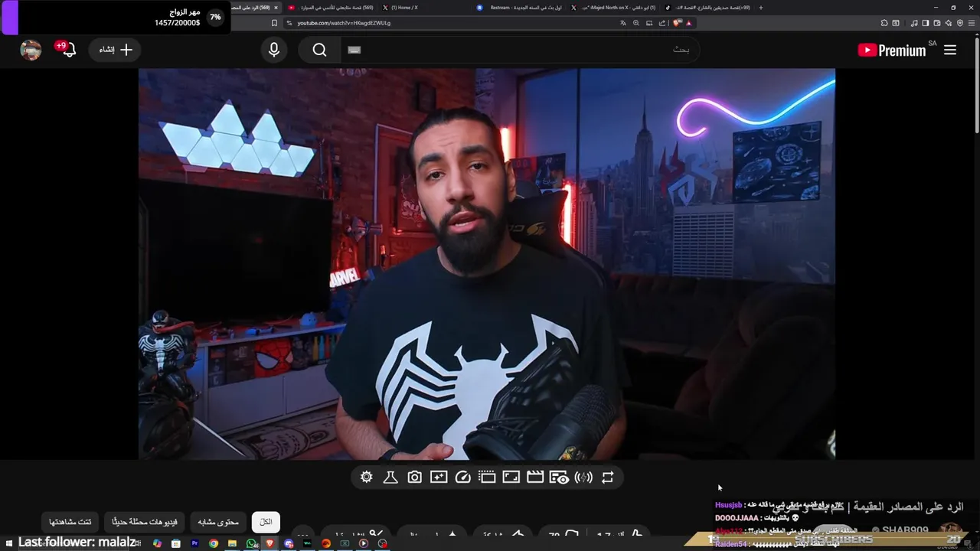Click the YouTube search magnifier button

tap(320, 50)
